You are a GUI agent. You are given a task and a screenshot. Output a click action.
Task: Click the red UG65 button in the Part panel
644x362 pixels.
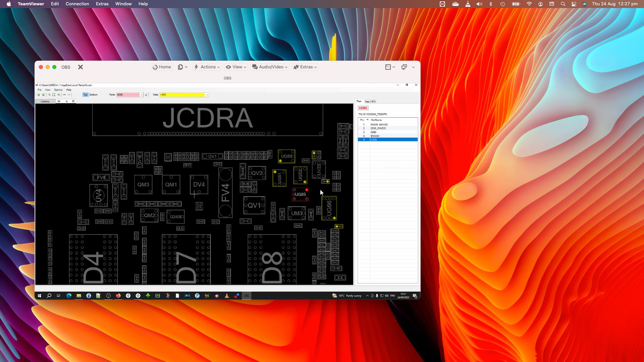pos(363,108)
